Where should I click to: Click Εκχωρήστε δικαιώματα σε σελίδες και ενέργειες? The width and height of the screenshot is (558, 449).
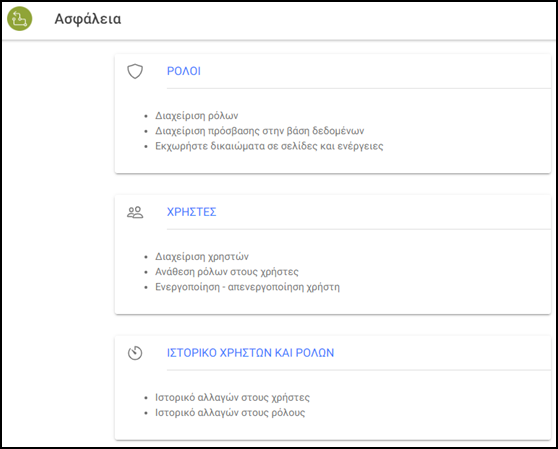[x=269, y=146]
